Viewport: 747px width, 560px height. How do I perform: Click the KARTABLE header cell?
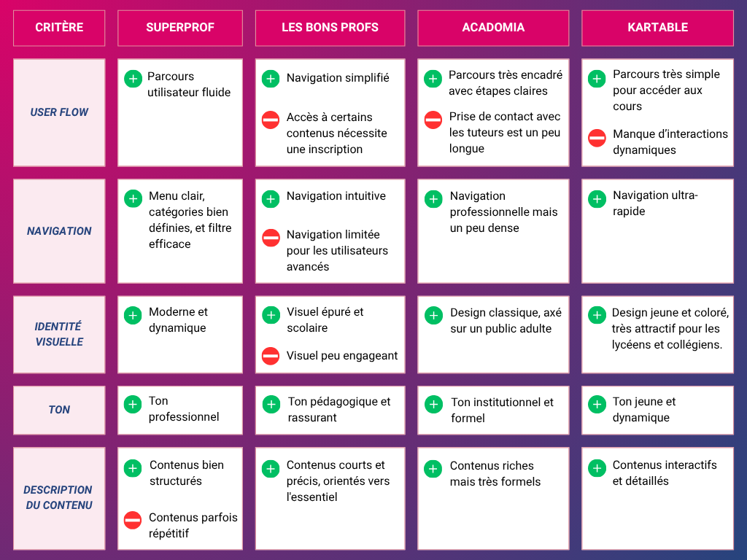[657, 28]
